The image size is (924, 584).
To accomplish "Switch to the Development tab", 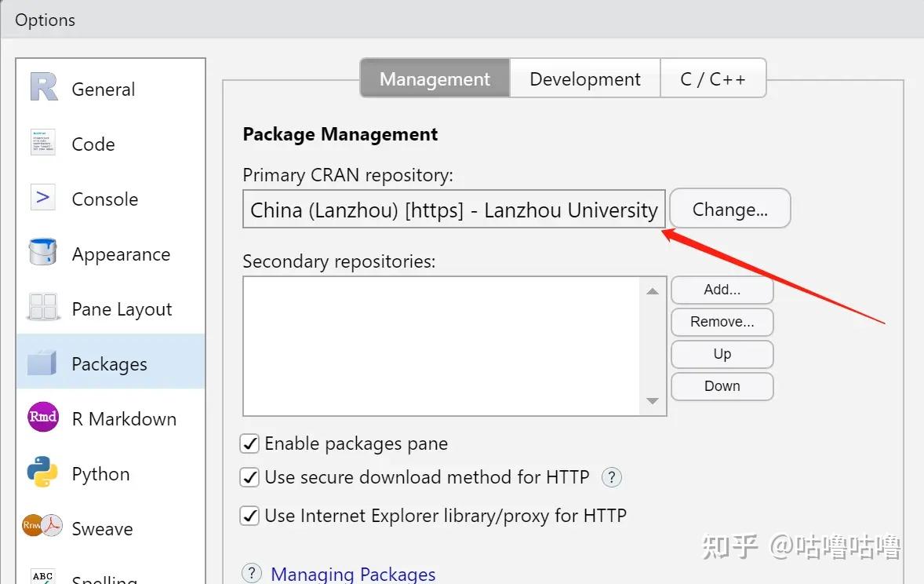I will pyautogui.click(x=585, y=79).
